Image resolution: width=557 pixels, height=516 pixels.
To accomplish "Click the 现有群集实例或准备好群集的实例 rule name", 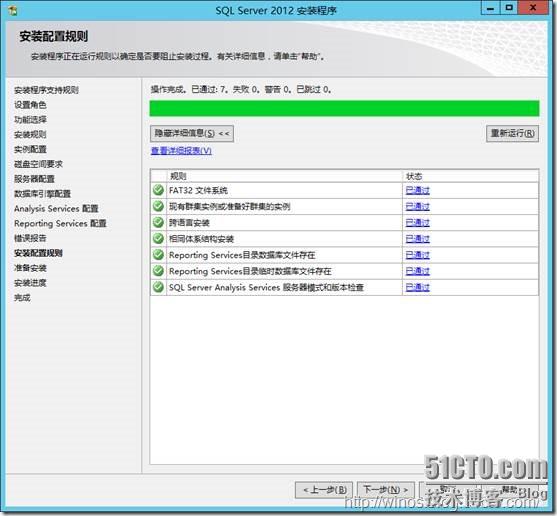I will pos(229,206).
